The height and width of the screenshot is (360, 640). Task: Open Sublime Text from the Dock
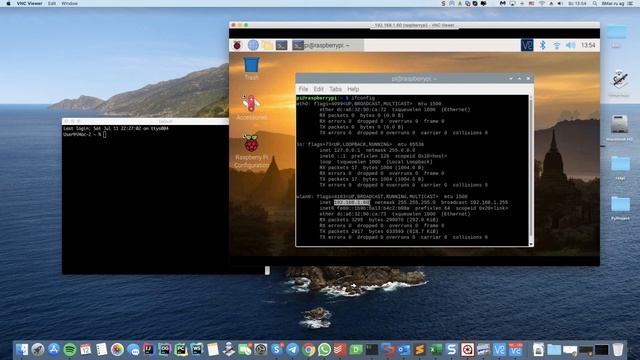click(x=420, y=349)
